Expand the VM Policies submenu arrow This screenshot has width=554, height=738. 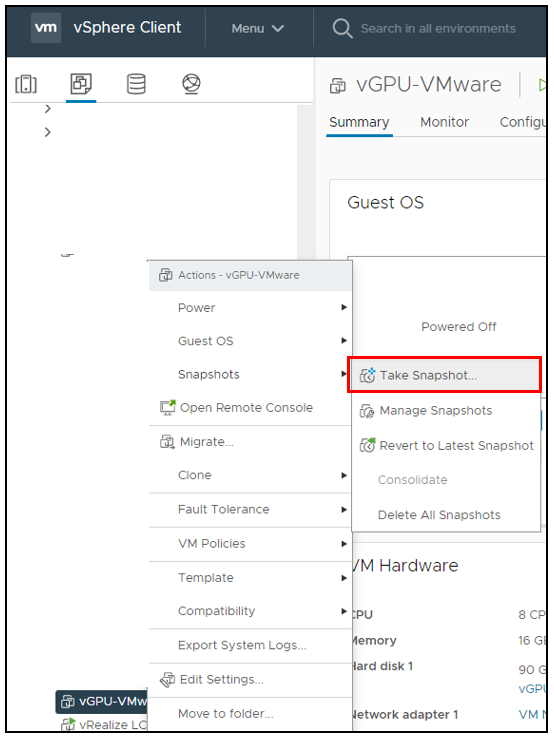coord(344,544)
